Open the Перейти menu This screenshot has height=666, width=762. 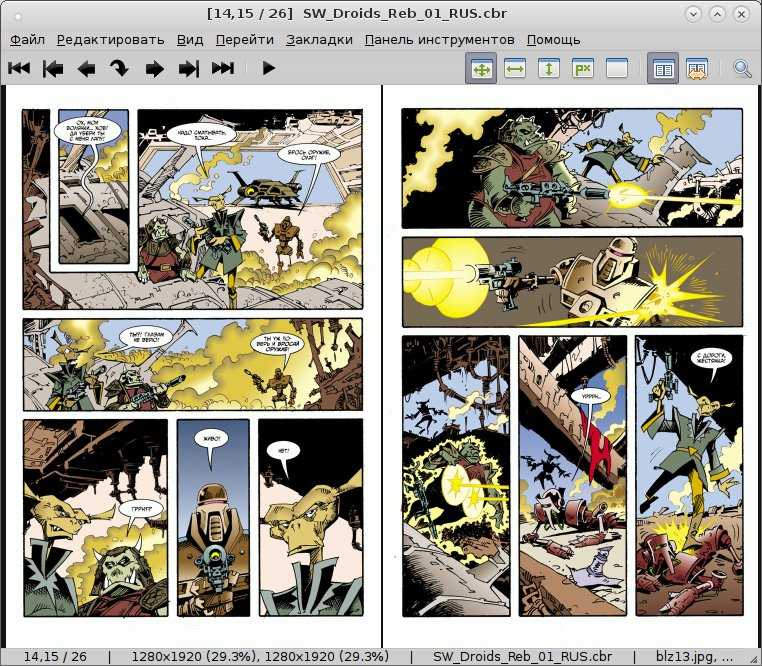tap(245, 40)
